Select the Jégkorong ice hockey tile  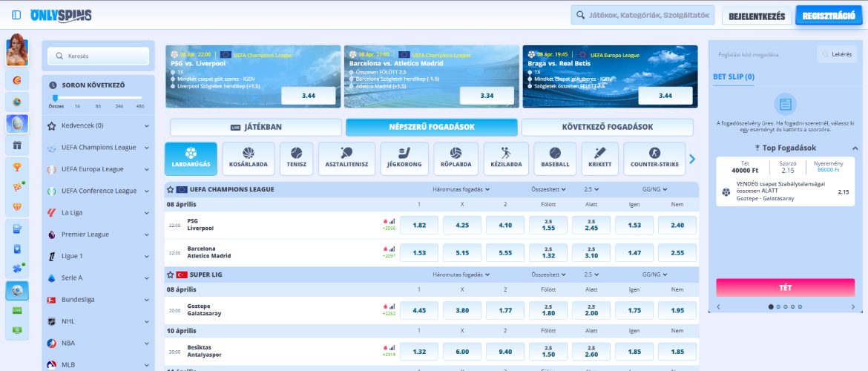point(404,158)
